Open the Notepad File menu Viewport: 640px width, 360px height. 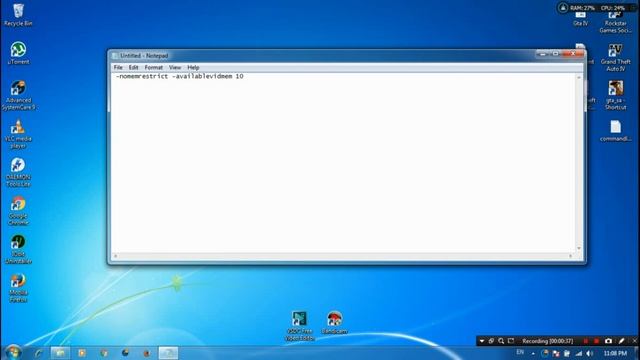(118, 67)
